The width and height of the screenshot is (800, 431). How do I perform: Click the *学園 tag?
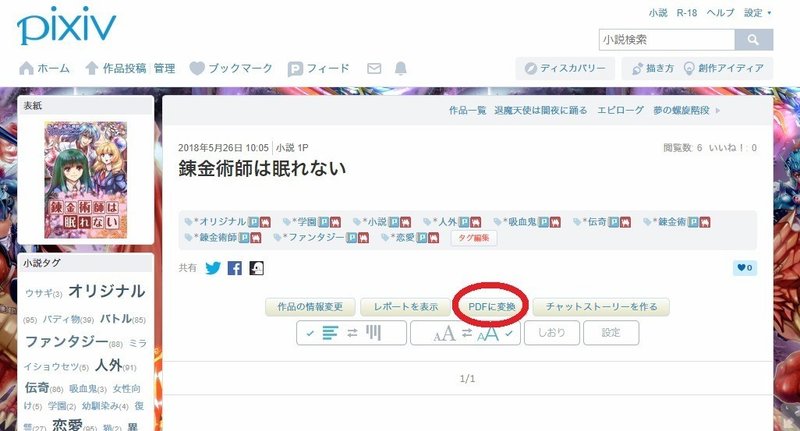pos(304,222)
